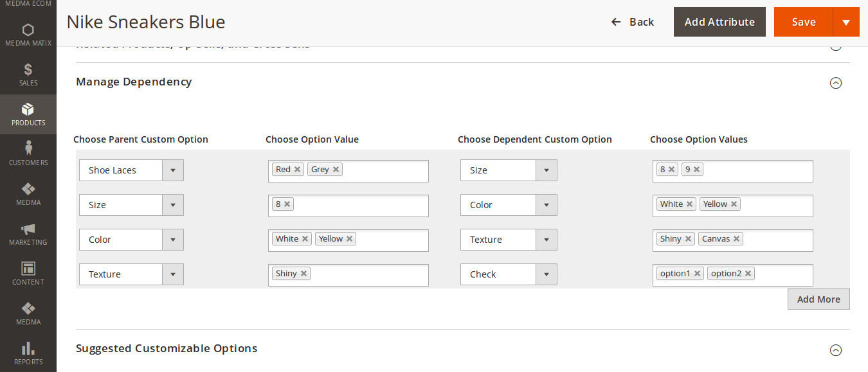
Task: Open the Reports bar chart icon
Action: (x=28, y=348)
